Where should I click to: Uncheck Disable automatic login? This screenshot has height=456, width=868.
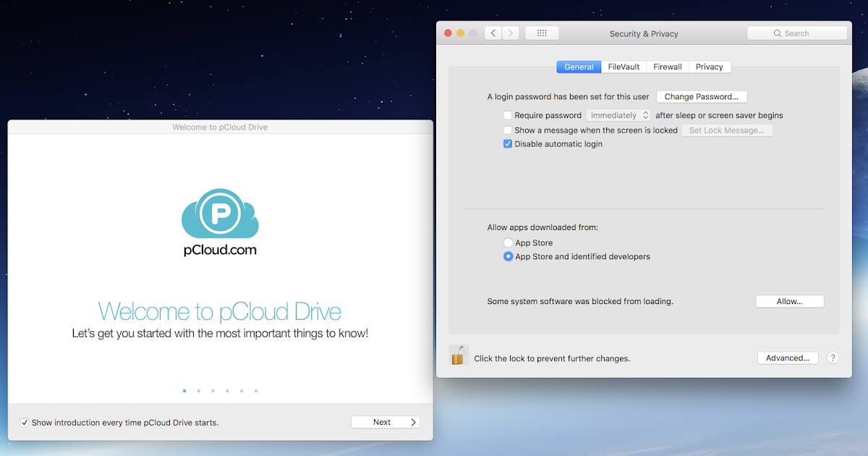pyautogui.click(x=508, y=143)
